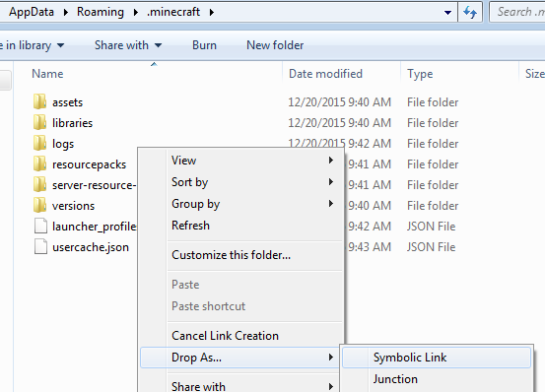Select the versions folder icon
The height and width of the screenshot is (392, 545).
39,205
